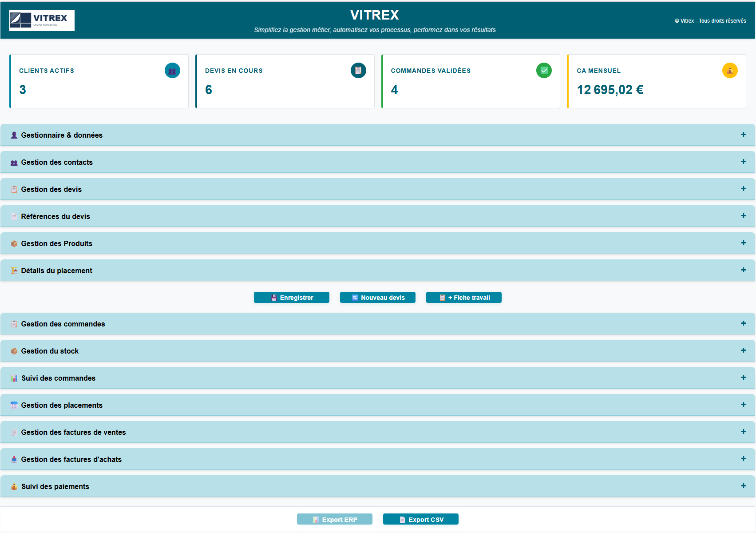Click the person icon beside Gestionnaire & données

coord(14,135)
